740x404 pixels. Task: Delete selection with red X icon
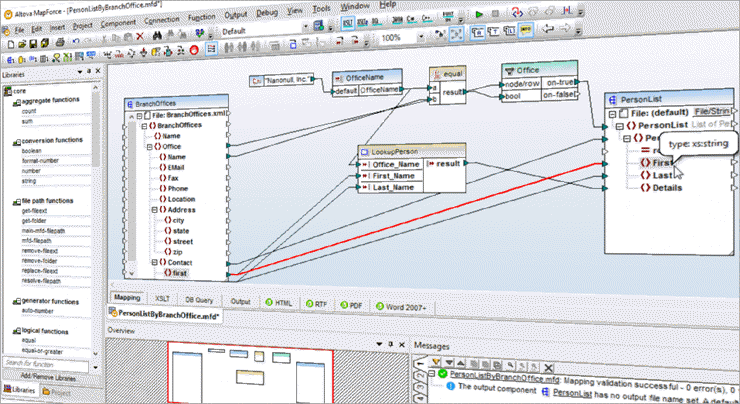point(140,36)
